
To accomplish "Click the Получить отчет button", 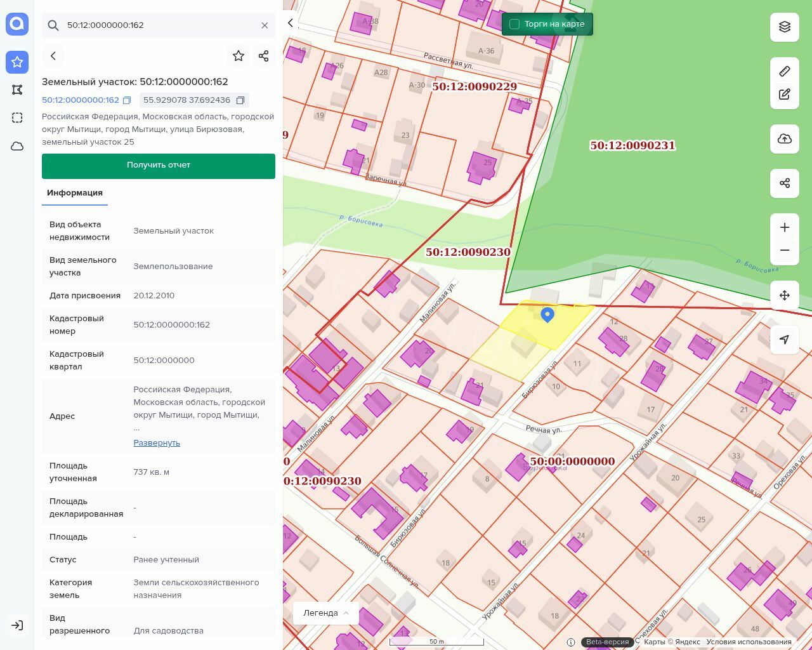I will pos(159,166).
